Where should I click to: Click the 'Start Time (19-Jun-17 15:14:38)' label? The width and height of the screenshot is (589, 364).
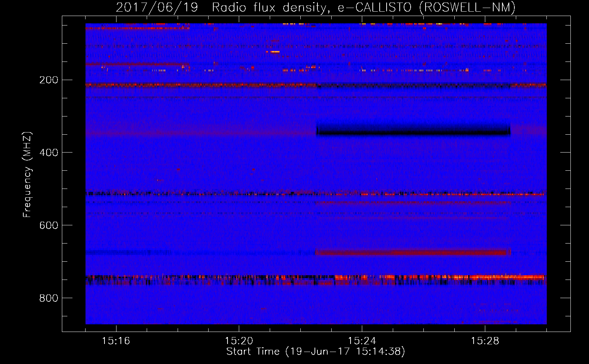click(x=316, y=352)
